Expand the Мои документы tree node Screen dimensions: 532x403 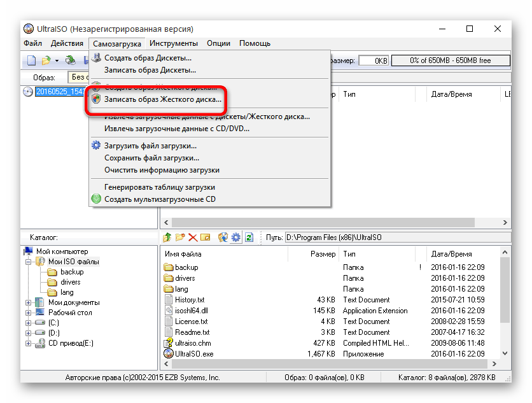click(x=29, y=302)
